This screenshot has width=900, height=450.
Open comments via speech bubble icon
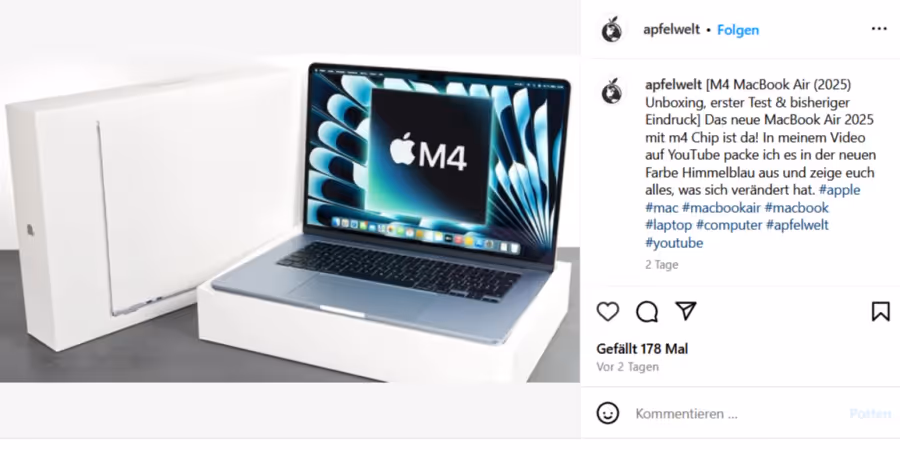click(647, 312)
